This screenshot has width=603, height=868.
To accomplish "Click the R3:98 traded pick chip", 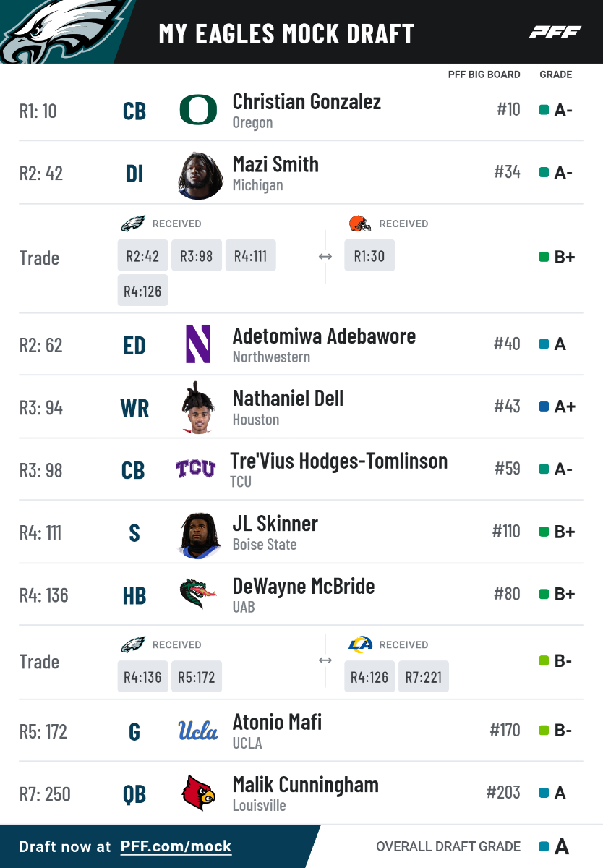I will [197, 256].
